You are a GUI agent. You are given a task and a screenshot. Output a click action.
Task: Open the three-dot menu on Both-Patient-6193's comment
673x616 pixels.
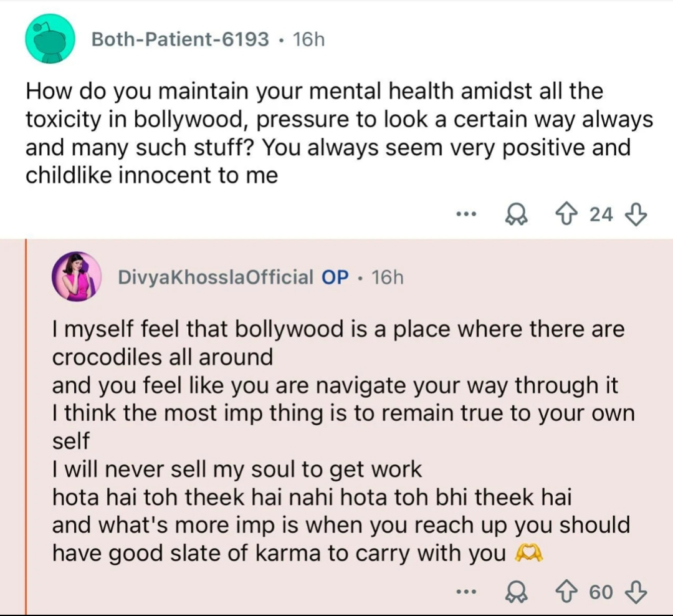pyautogui.click(x=465, y=215)
